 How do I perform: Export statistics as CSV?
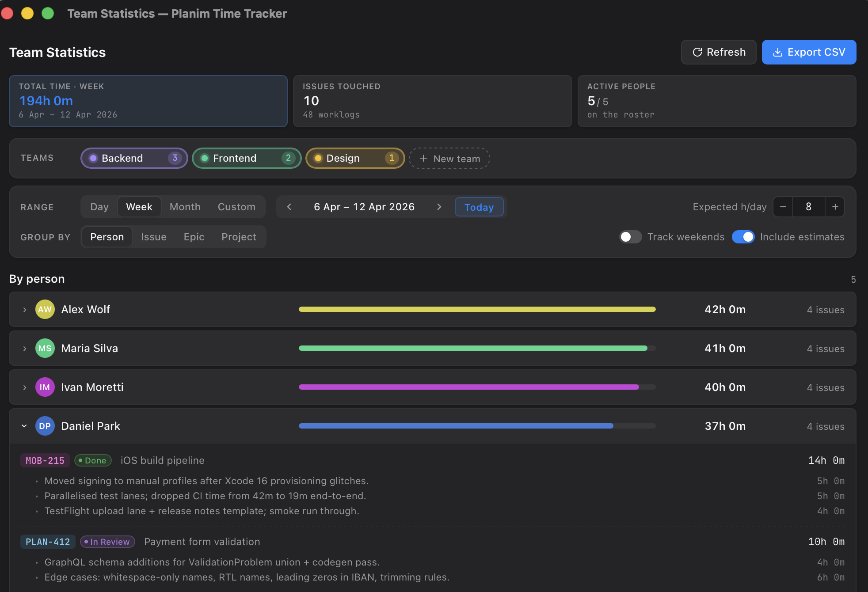(x=808, y=52)
